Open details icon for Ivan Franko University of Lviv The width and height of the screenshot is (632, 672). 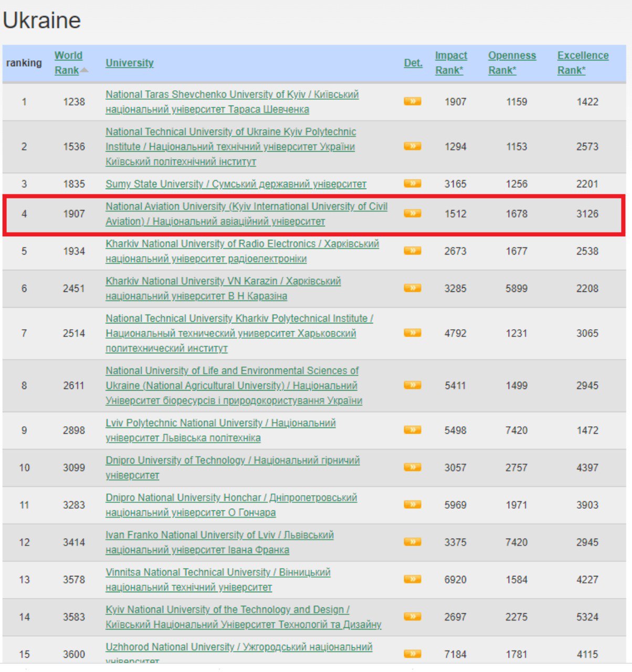point(413,541)
